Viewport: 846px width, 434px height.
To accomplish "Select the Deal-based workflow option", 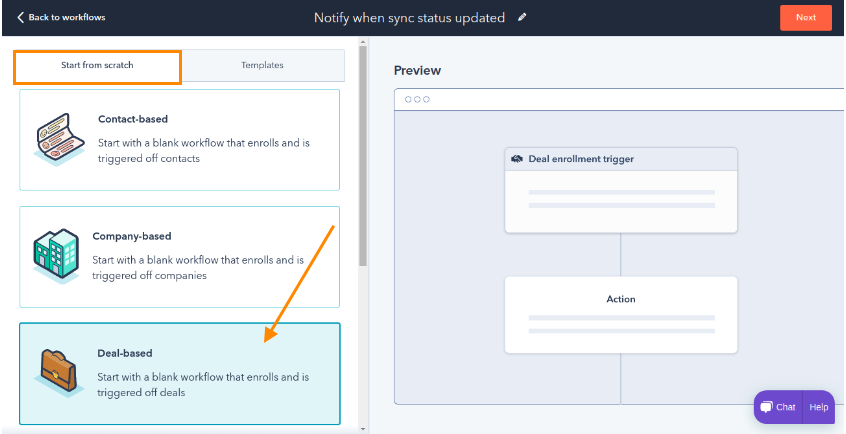I will tap(180, 374).
